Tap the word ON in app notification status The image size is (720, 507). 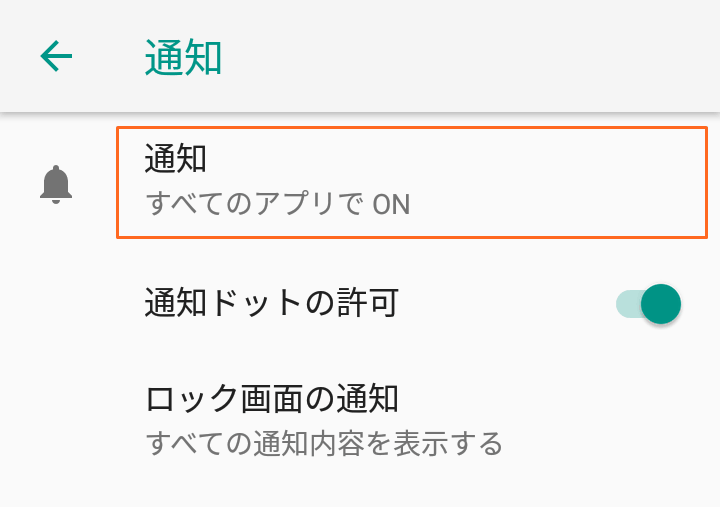click(x=391, y=205)
